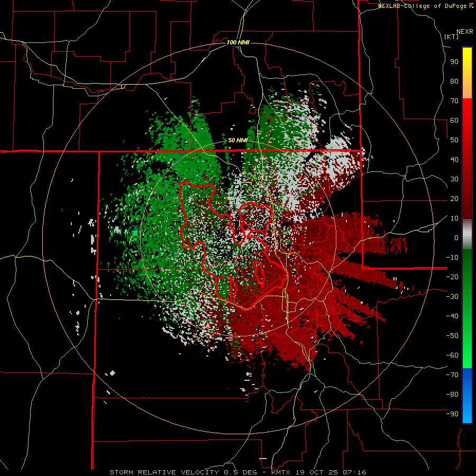Click the positive 90 knot scale label
Screen dimensions: 476x476
[454, 62]
